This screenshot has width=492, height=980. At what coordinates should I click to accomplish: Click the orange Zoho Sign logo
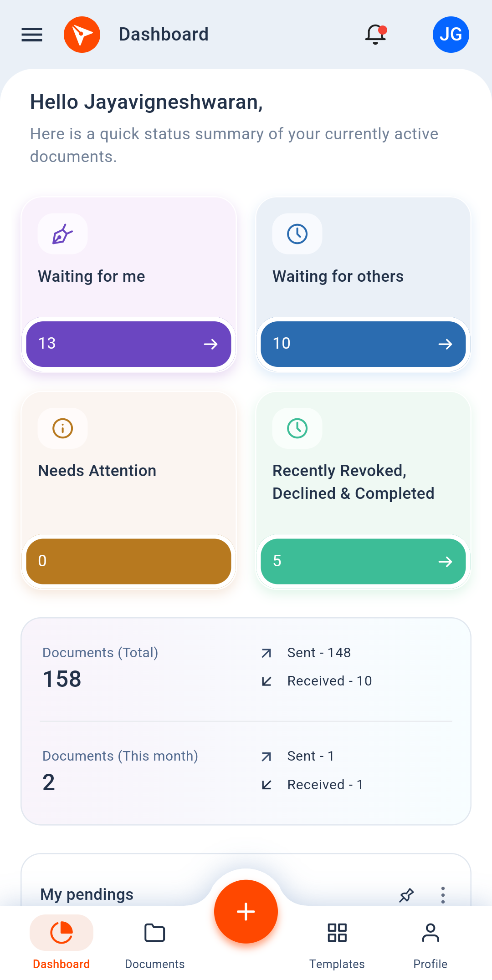point(82,34)
